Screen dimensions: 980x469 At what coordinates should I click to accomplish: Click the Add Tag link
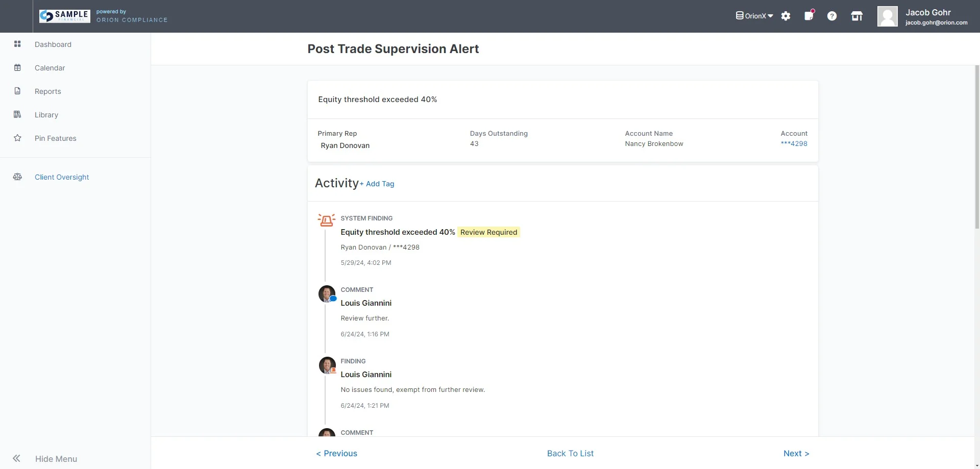(377, 184)
